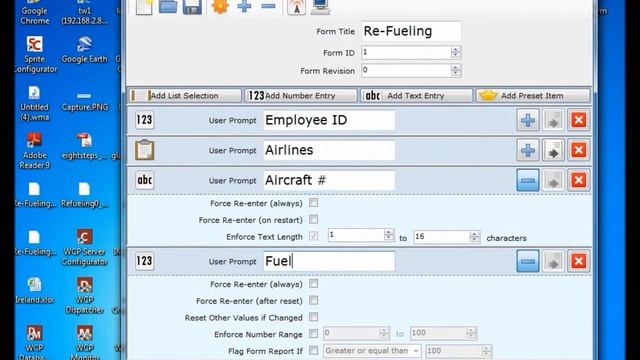Image resolution: width=640 pixels, height=360 pixels.
Task: Click the Fuel user prompt field
Action: click(329, 261)
